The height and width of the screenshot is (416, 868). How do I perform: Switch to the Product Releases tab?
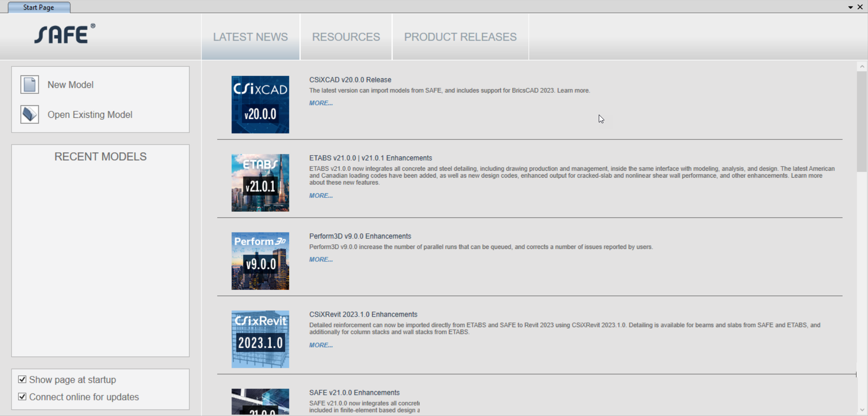460,37
